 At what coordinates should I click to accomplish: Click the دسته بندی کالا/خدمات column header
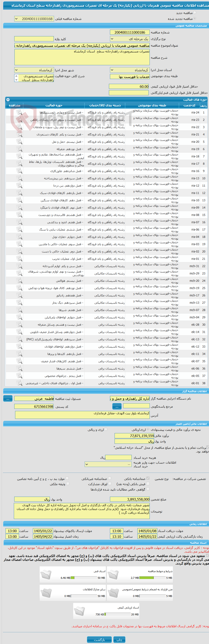coord(105,105)
